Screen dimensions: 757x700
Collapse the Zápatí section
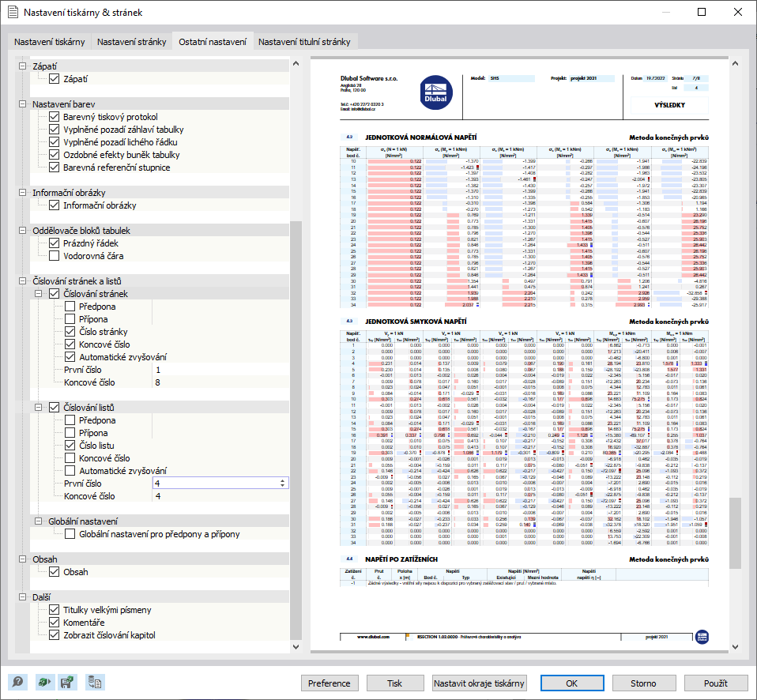[22, 66]
